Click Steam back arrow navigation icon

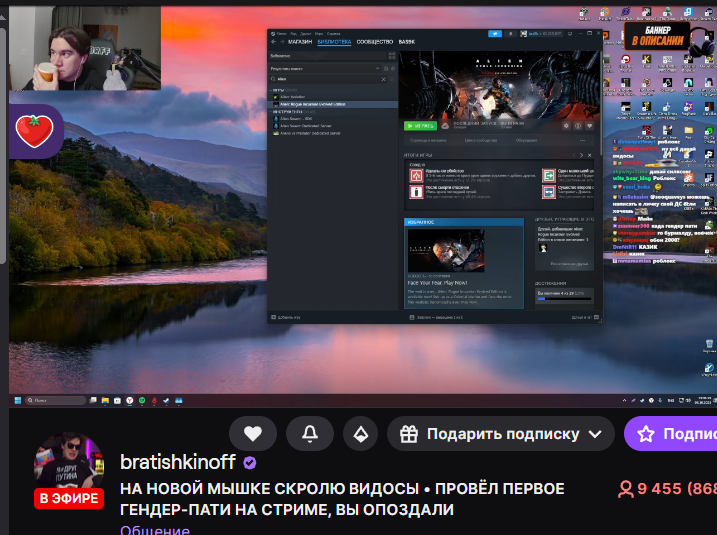pyautogui.click(x=273, y=42)
